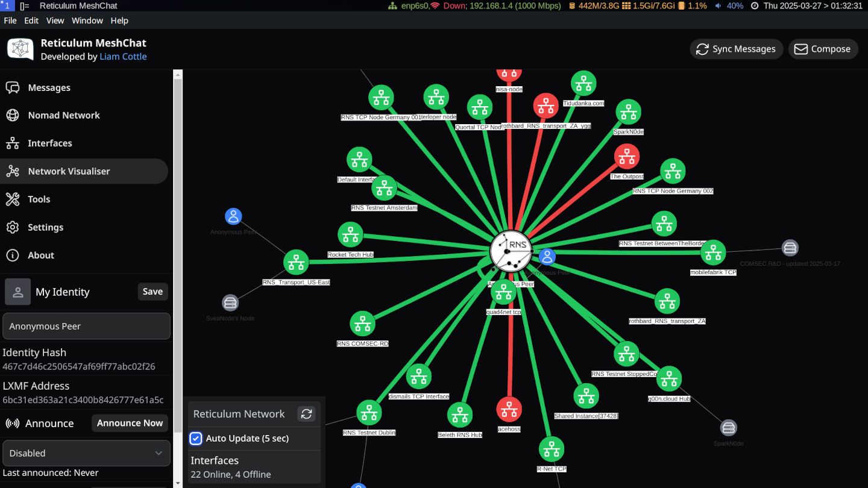Click workspace 1 indicator in top bar
868x488 pixels.
(x=7, y=5)
